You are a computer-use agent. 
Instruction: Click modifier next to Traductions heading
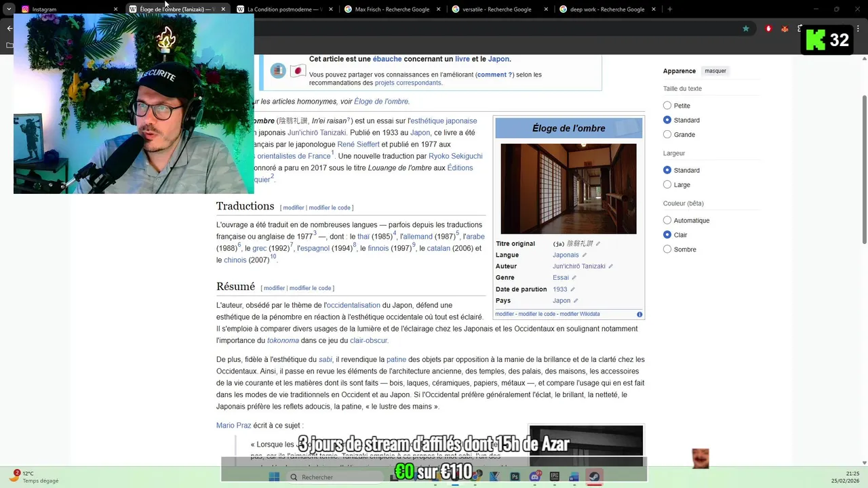click(294, 208)
